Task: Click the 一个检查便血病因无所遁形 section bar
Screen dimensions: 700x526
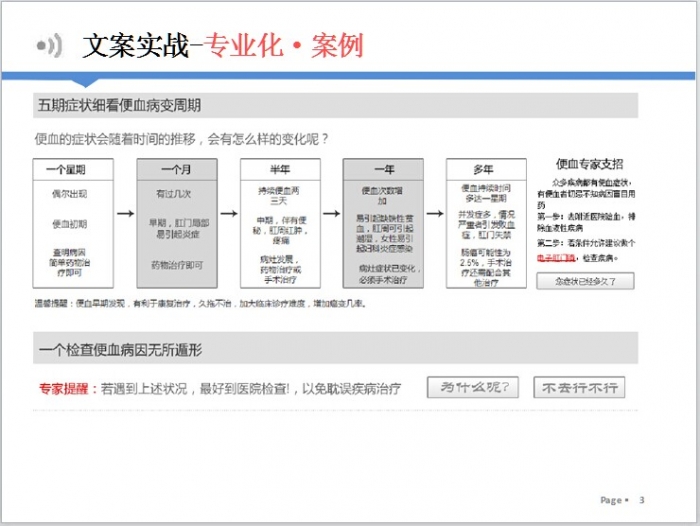Action: pos(334,349)
